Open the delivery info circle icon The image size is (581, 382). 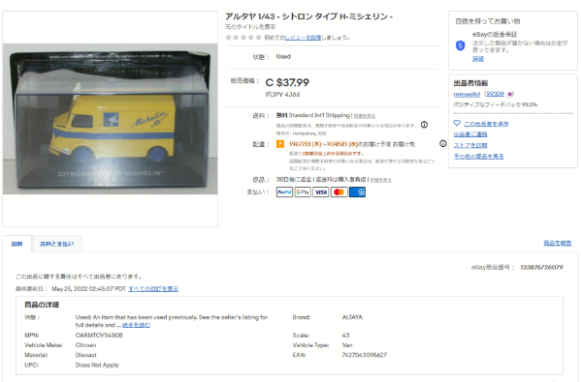[443, 143]
